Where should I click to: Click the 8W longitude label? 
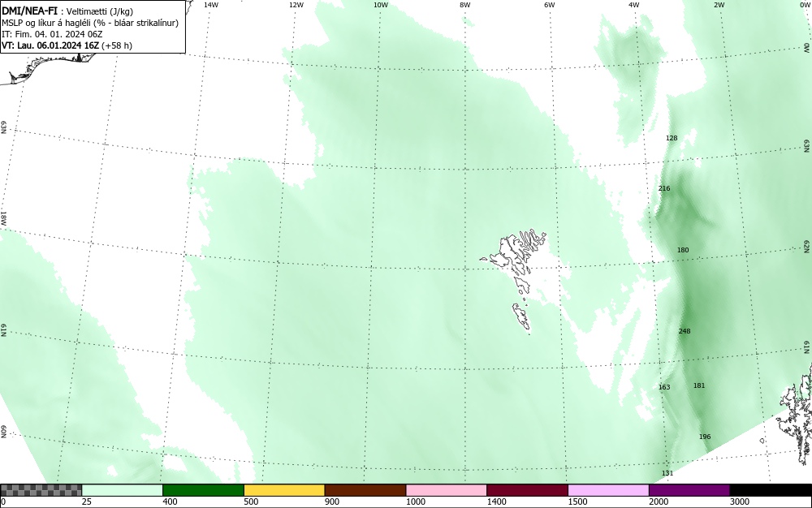point(465,5)
